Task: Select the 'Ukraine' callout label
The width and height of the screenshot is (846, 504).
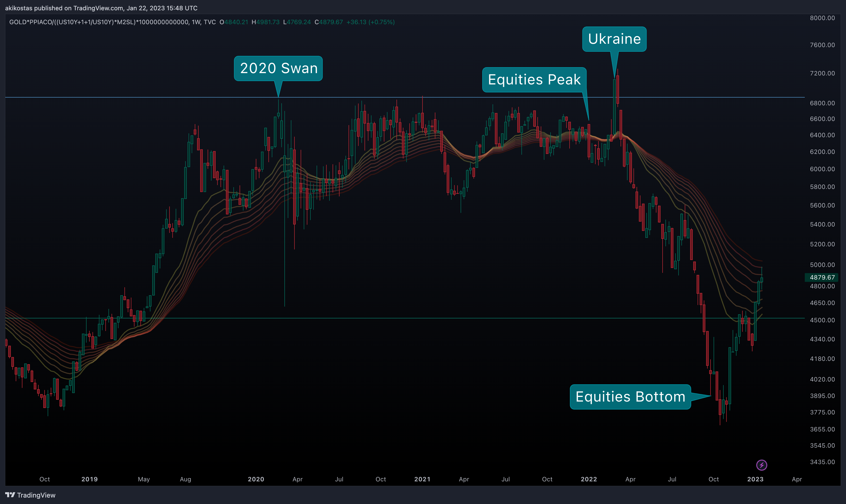Action: point(614,39)
